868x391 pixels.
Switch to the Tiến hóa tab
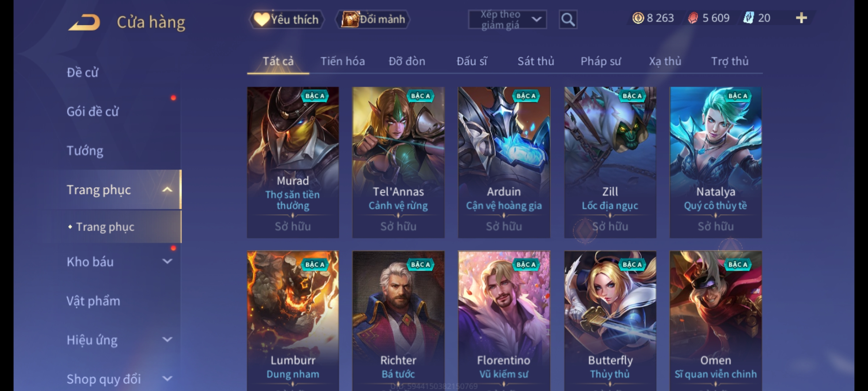[x=342, y=61]
